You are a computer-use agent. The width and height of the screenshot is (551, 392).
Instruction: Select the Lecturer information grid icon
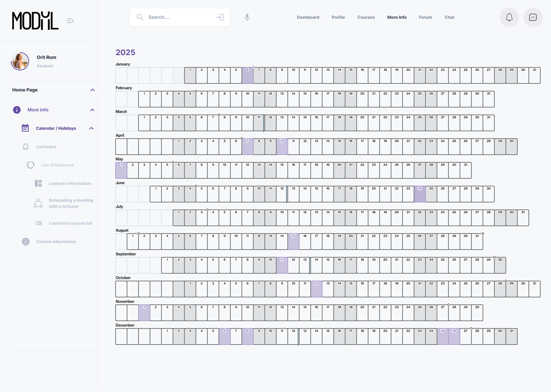[x=38, y=183]
